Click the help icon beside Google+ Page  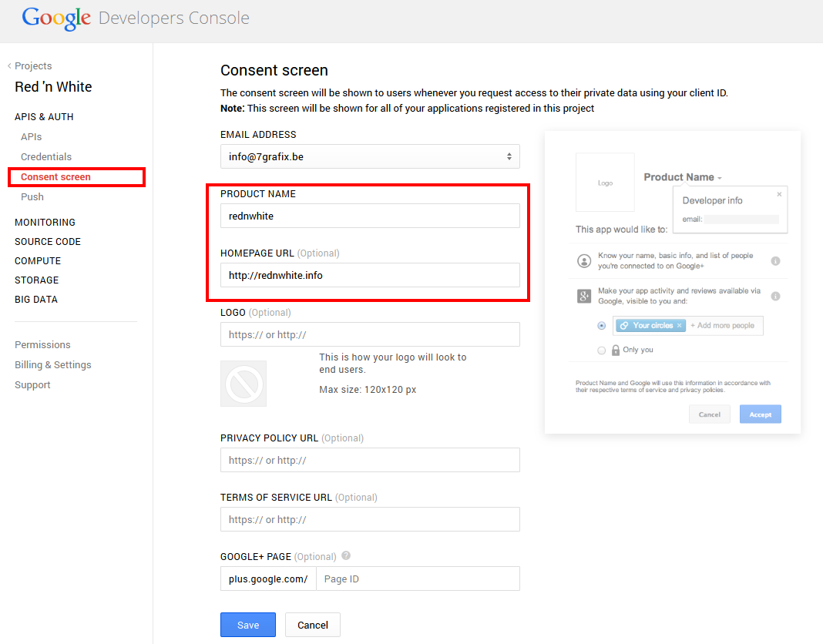(346, 555)
